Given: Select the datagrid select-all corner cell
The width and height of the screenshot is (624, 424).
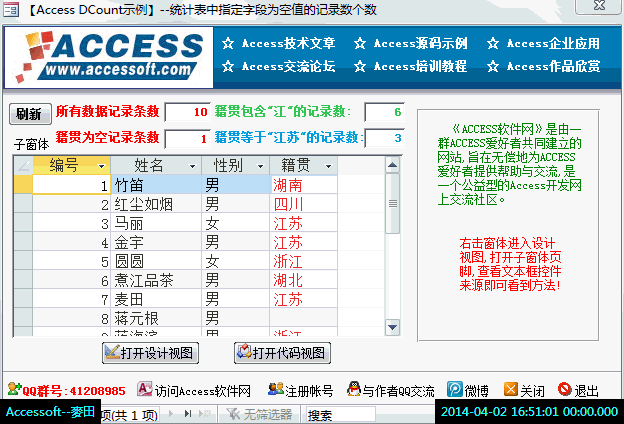Looking at the screenshot, I should [x=23, y=165].
